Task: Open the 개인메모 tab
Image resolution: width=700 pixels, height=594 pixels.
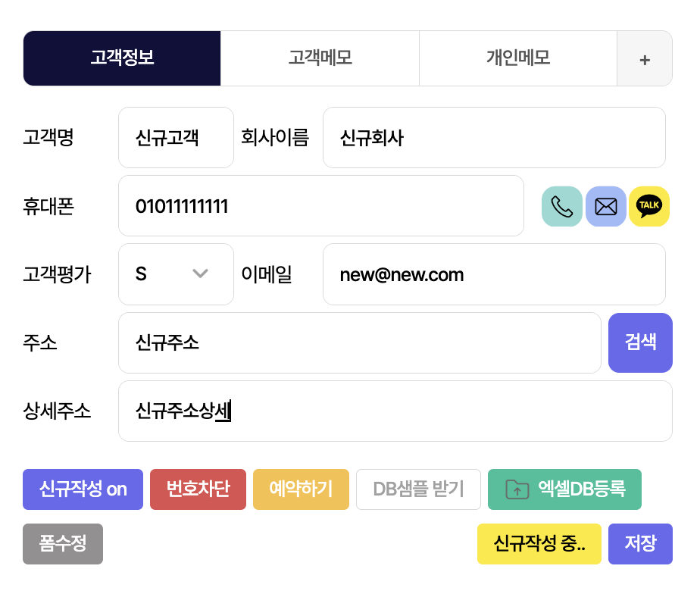Action: pyautogui.click(x=518, y=58)
